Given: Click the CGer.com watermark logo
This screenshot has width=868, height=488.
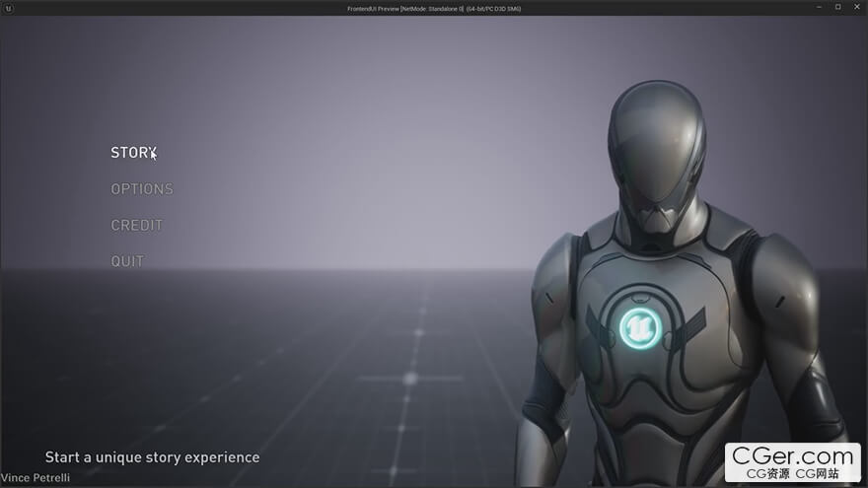Looking at the screenshot, I should (x=791, y=455).
